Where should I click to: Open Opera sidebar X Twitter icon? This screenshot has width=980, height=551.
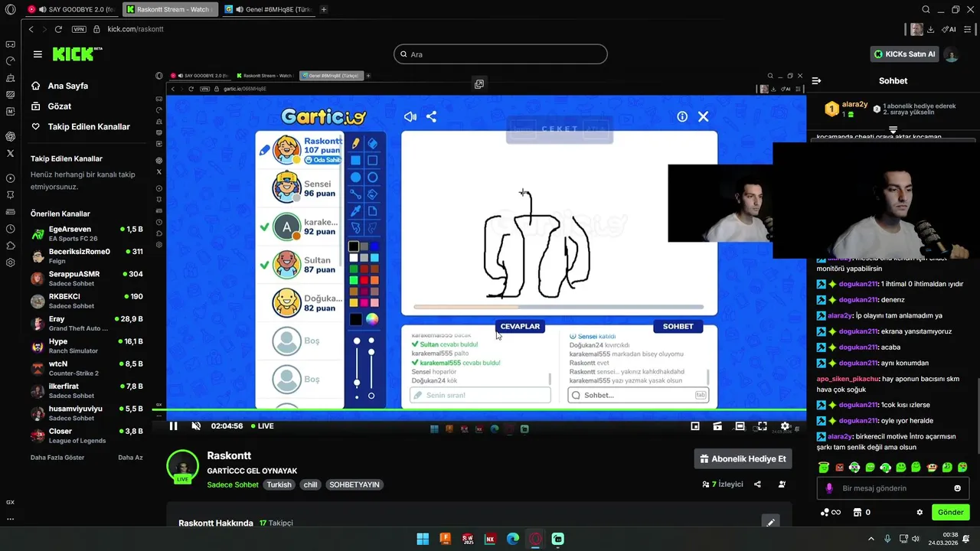(10, 153)
